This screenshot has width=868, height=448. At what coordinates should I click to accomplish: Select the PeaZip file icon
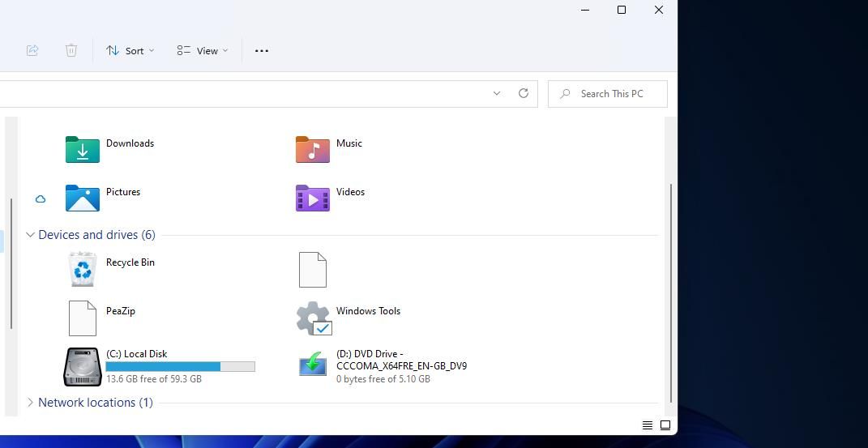tap(82, 318)
